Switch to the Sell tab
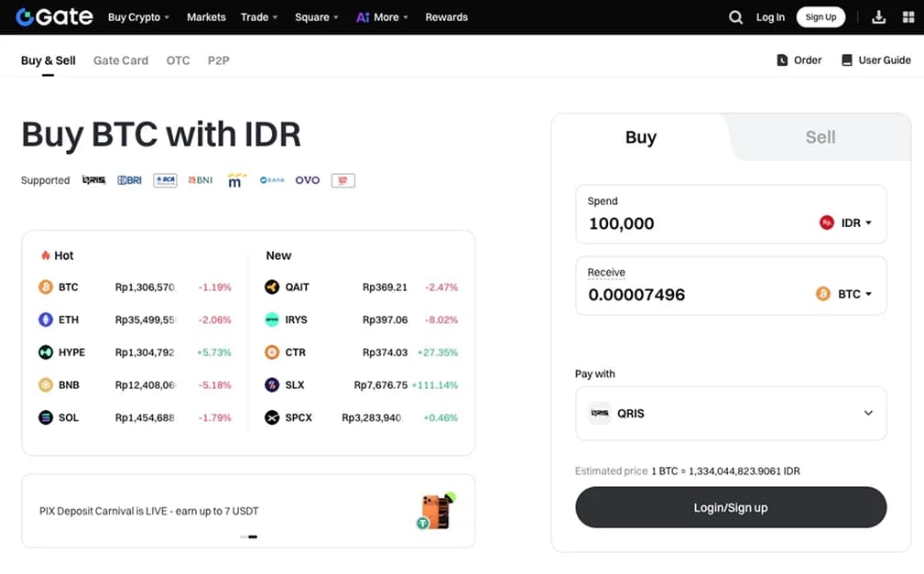 pyautogui.click(x=821, y=137)
